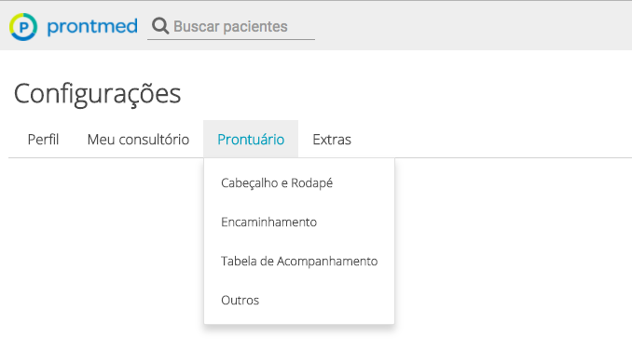Screen dimensions: 632x364
Task: Focus the Buscar pacientes search field
Action: pos(231,27)
